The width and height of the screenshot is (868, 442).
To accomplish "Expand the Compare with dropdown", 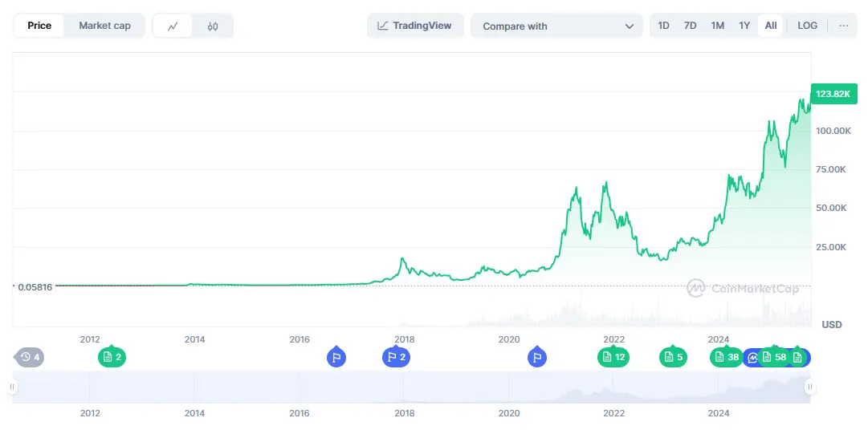I will point(557,26).
